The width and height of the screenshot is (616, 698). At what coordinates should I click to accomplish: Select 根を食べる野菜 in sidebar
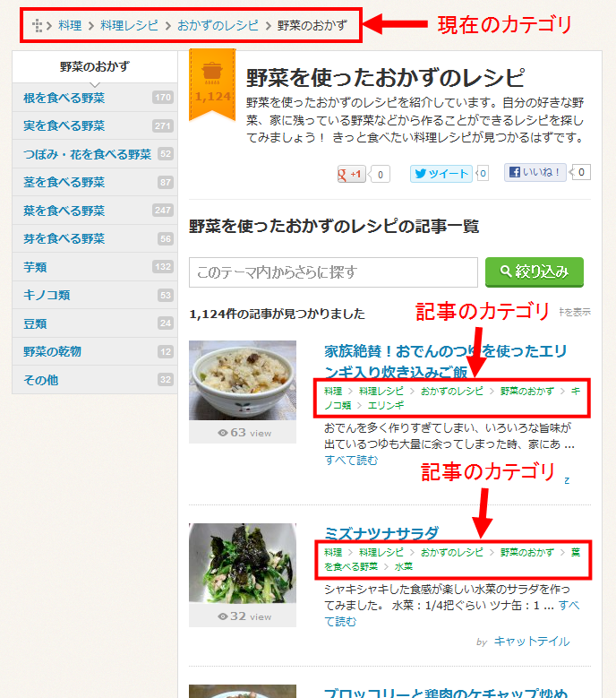pos(95,98)
